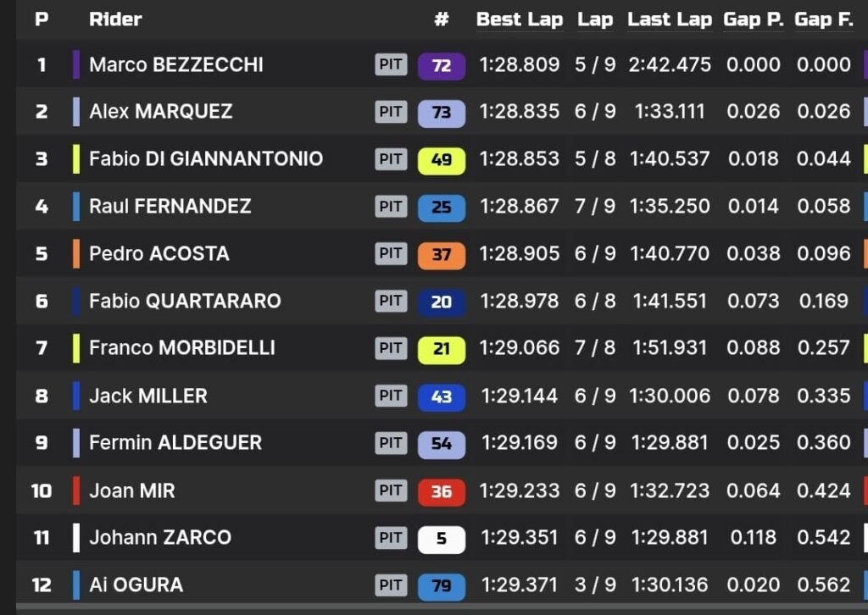This screenshot has height=615, width=868.
Task: Click the PIT badge beside Pedro Acosta
Action: (391, 253)
